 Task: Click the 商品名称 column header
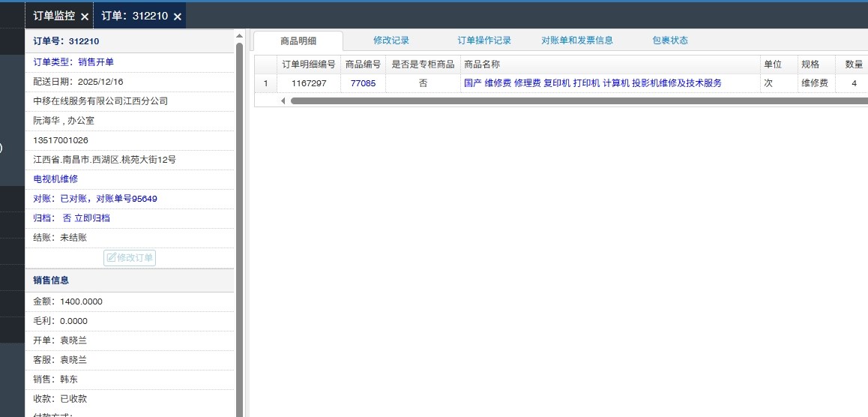[x=482, y=64]
